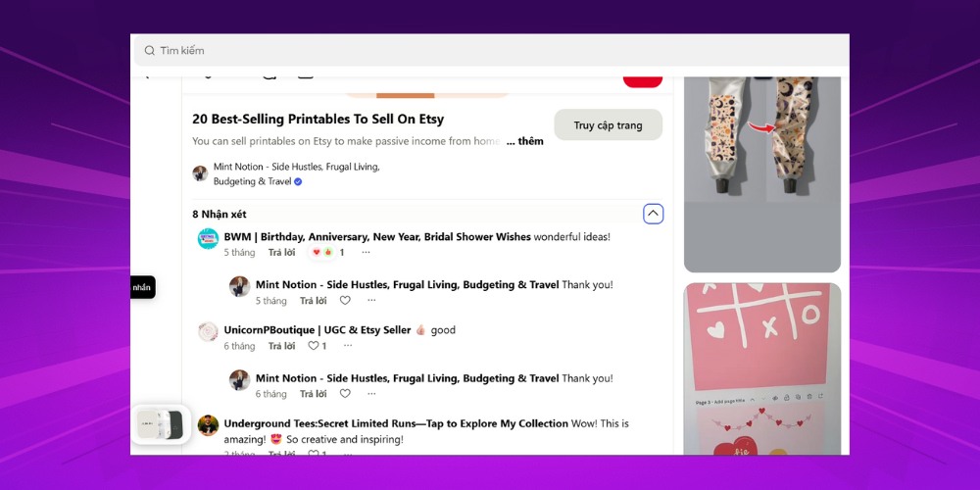
Task: Like the UnicornPBoutique good comment
Action: point(314,346)
